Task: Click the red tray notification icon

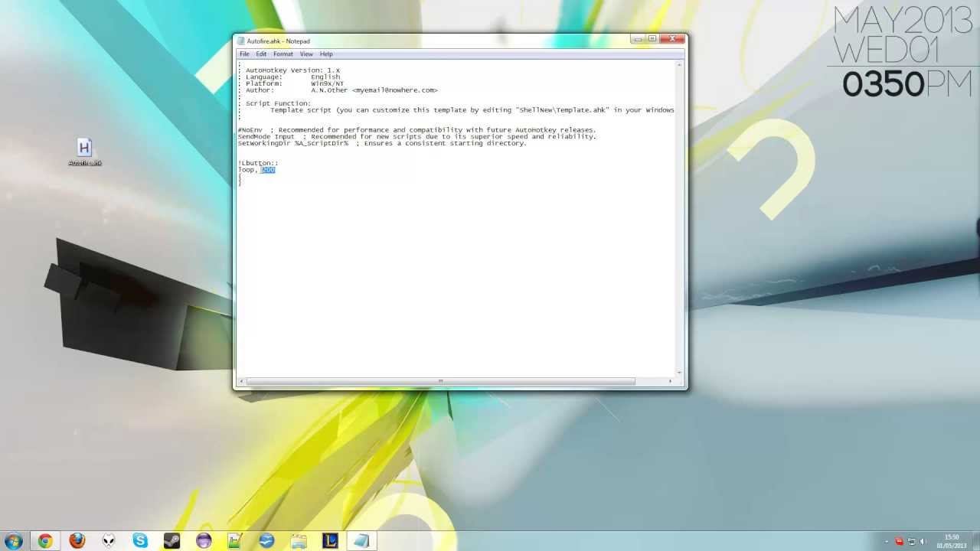Action: (899, 542)
